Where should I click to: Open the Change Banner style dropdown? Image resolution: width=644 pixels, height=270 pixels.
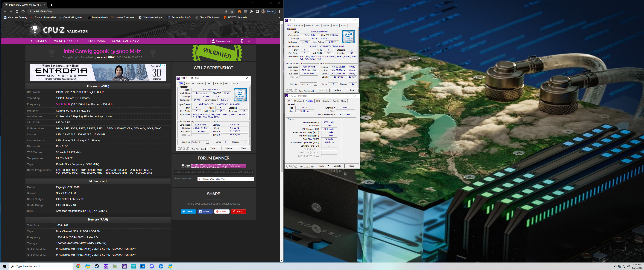225,179
